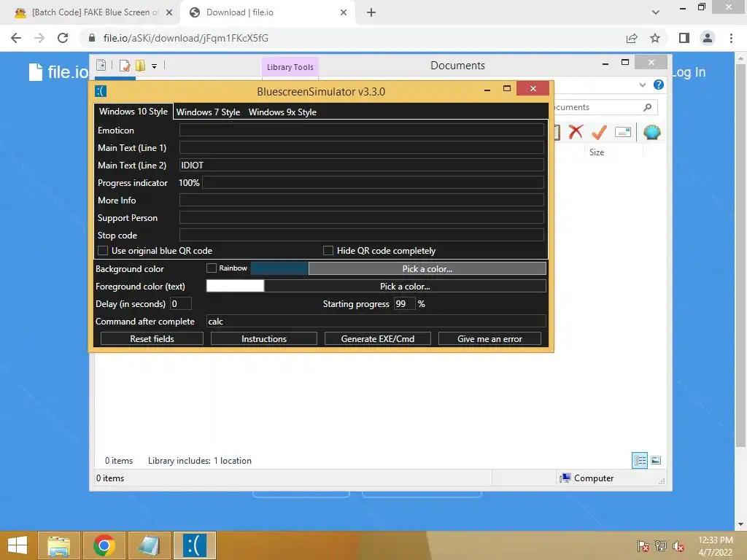Toggle the Rainbow background checkbox

(211, 268)
